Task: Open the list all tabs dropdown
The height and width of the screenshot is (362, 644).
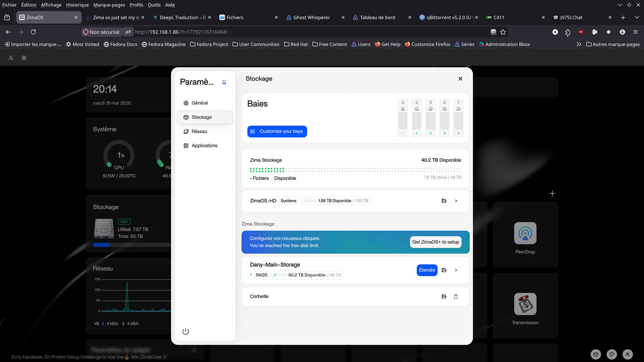Action: [637, 18]
